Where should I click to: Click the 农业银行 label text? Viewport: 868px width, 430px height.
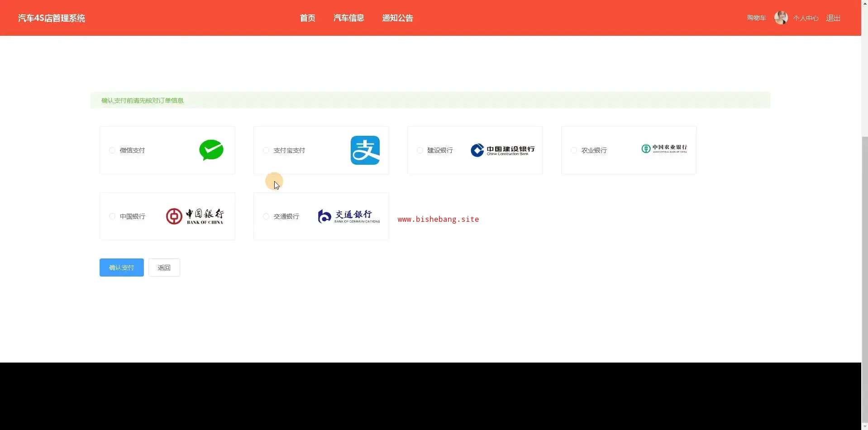[594, 150]
